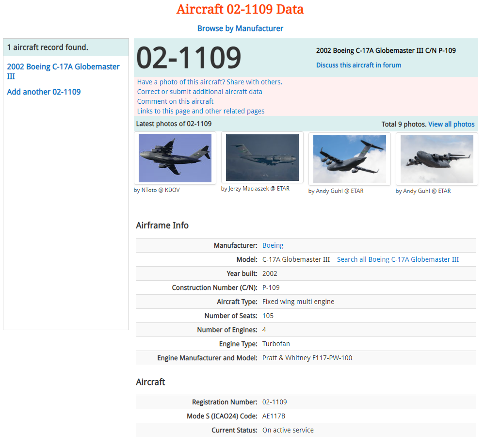Click View all photos link
Screen dimensions: 485x448
coord(451,124)
